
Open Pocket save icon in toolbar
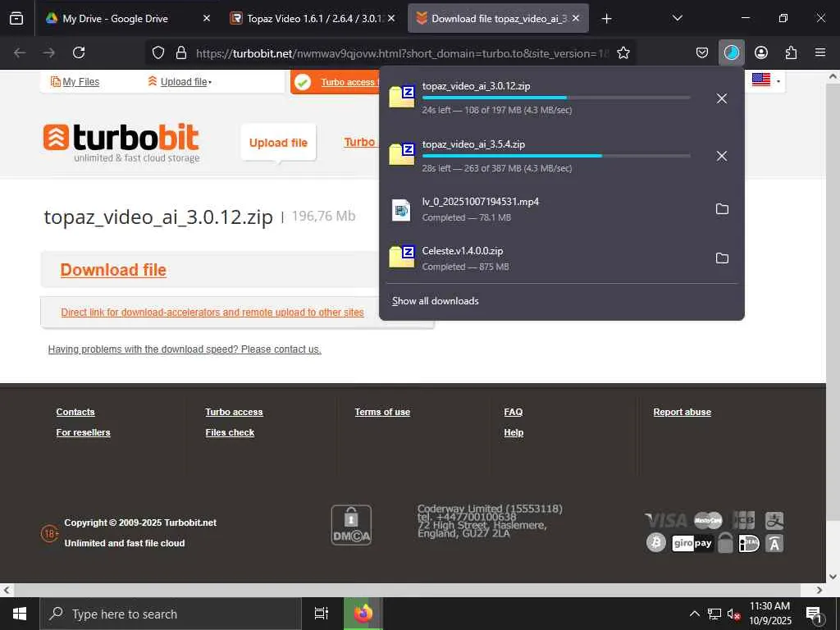click(702, 52)
